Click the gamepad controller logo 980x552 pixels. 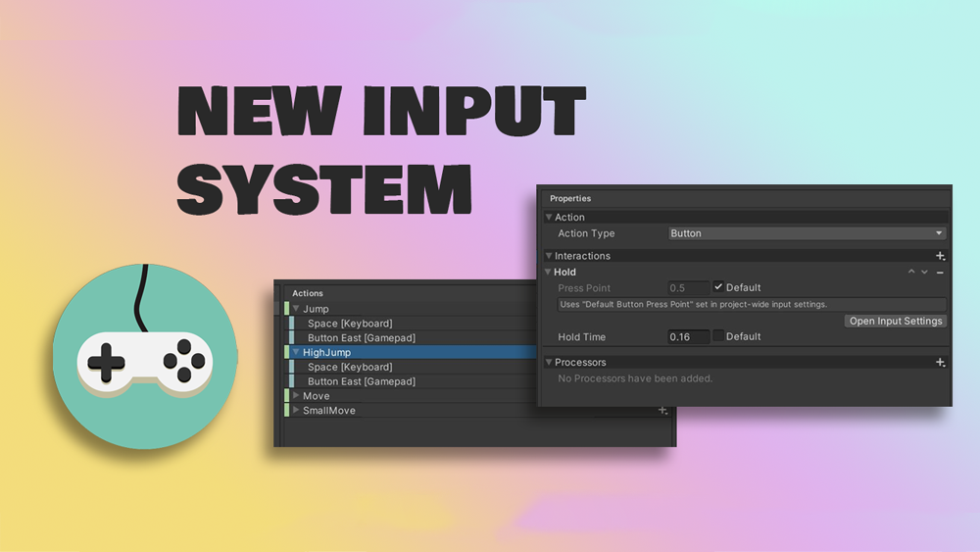[144, 357]
